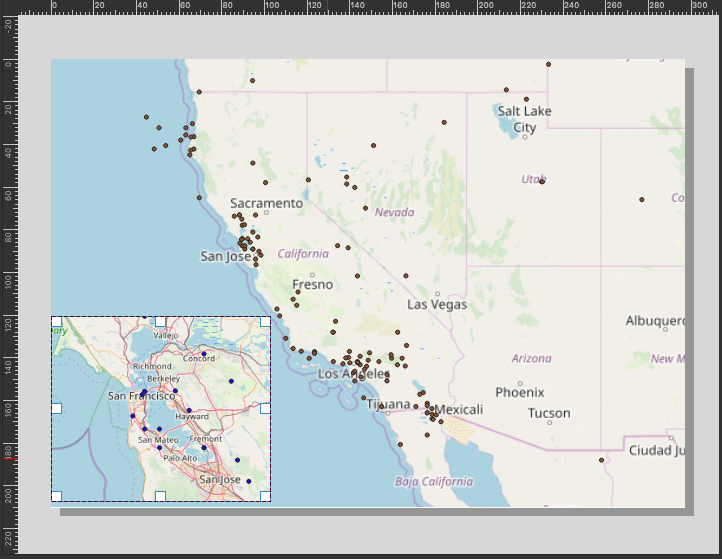
Task: Click the Phoenix label on main map
Action: click(519, 392)
